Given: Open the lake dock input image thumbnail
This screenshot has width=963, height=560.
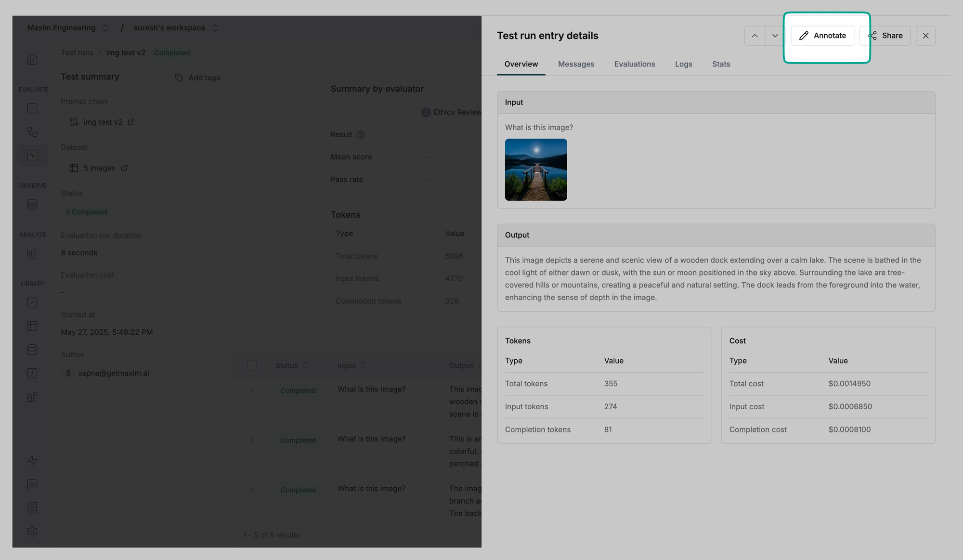Looking at the screenshot, I should tap(536, 169).
